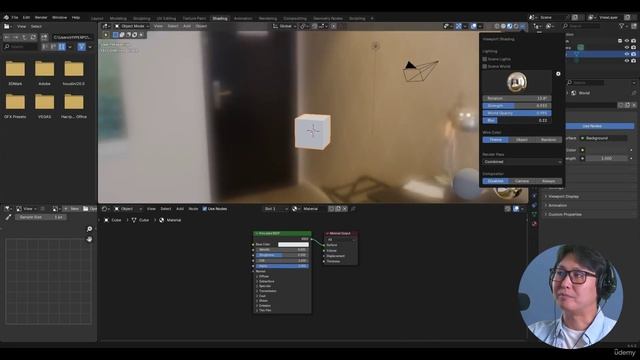This screenshot has height=360, width=640.
Task: Open the Edit menu
Action: (27, 18)
